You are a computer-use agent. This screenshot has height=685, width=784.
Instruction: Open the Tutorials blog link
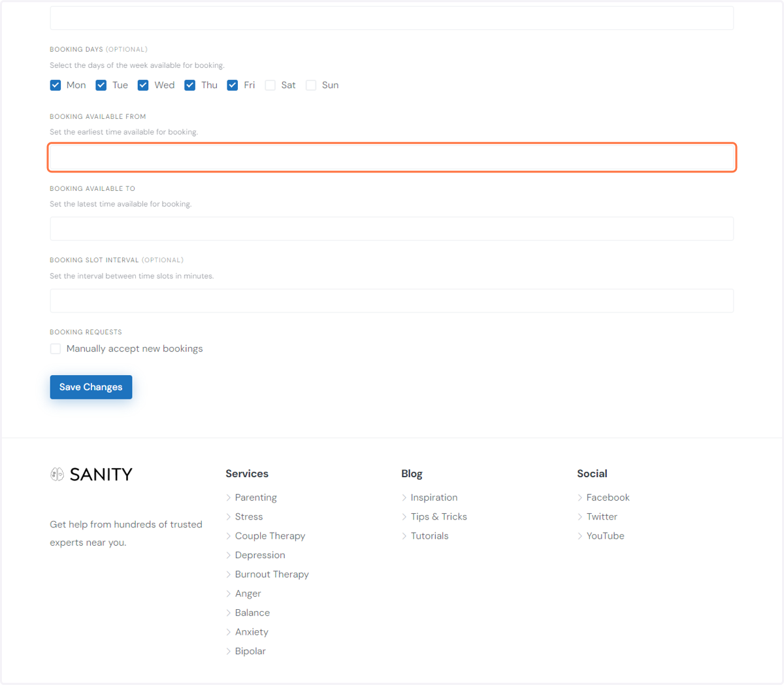coord(429,536)
